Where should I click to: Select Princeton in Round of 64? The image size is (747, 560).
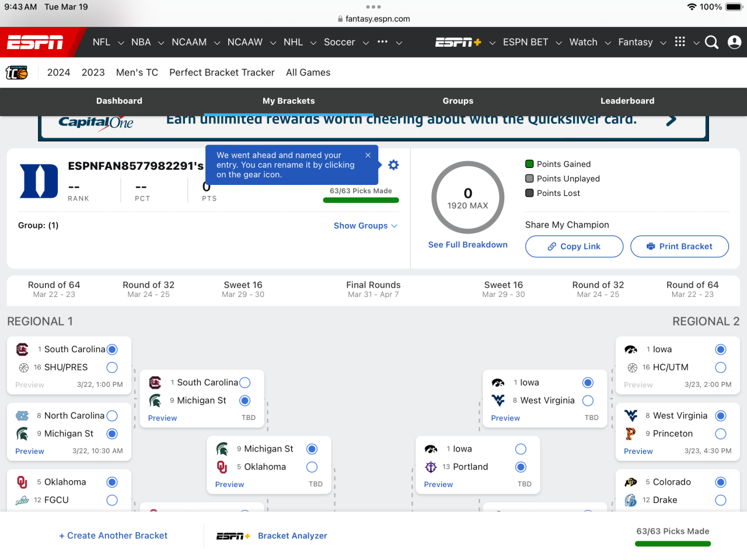click(721, 434)
